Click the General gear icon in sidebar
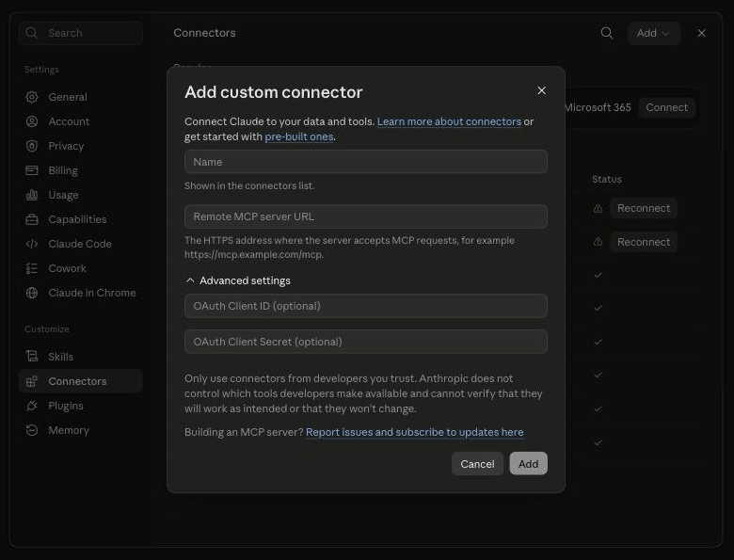The image size is (734, 560). click(32, 97)
